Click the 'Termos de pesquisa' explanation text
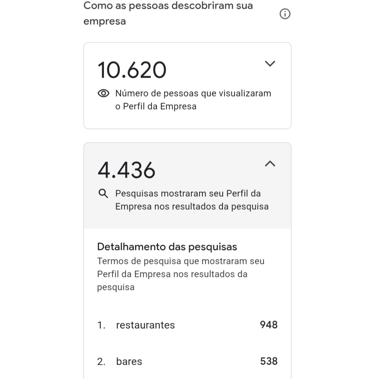This screenshot has width=375, height=379. tap(181, 274)
